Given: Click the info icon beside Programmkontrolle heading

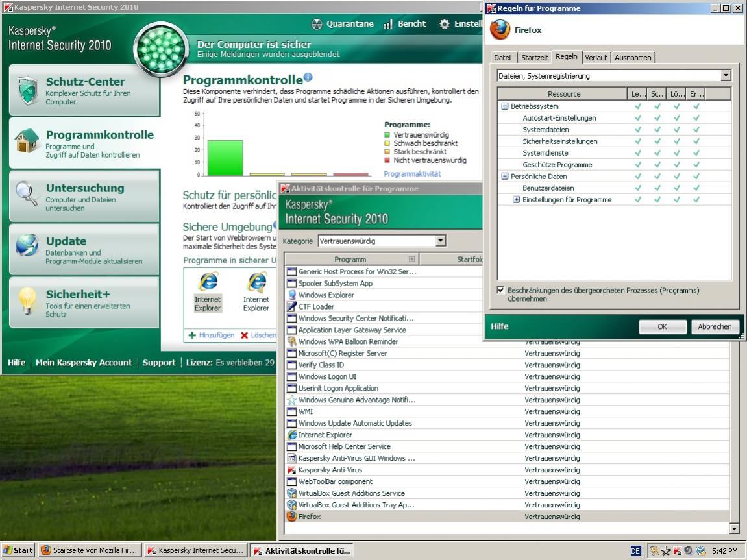Looking at the screenshot, I should [308, 77].
